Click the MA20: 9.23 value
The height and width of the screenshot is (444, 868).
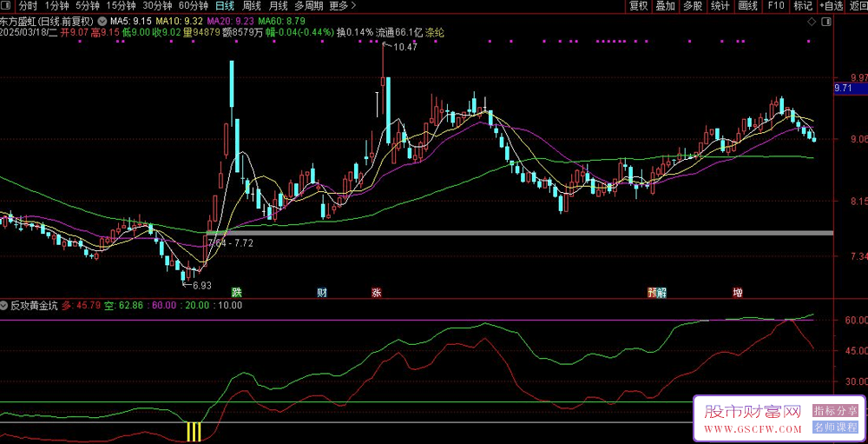pos(230,21)
